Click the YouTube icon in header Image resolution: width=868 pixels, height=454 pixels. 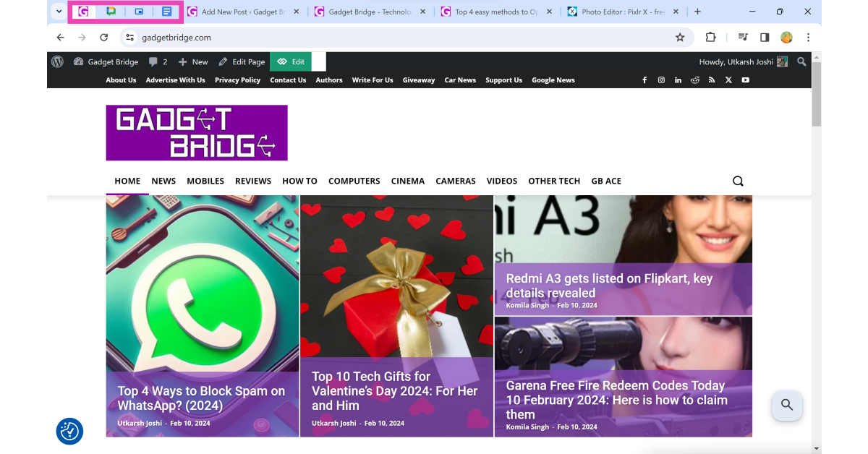pyautogui.click(x=745, y=80)
